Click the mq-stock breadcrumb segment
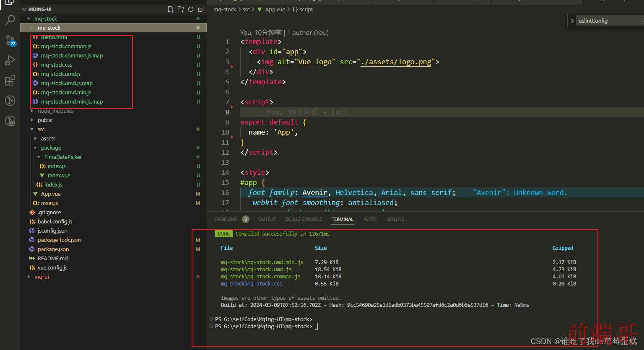The image size is (644, 350). pyautogui.click(x=225, y=9)
